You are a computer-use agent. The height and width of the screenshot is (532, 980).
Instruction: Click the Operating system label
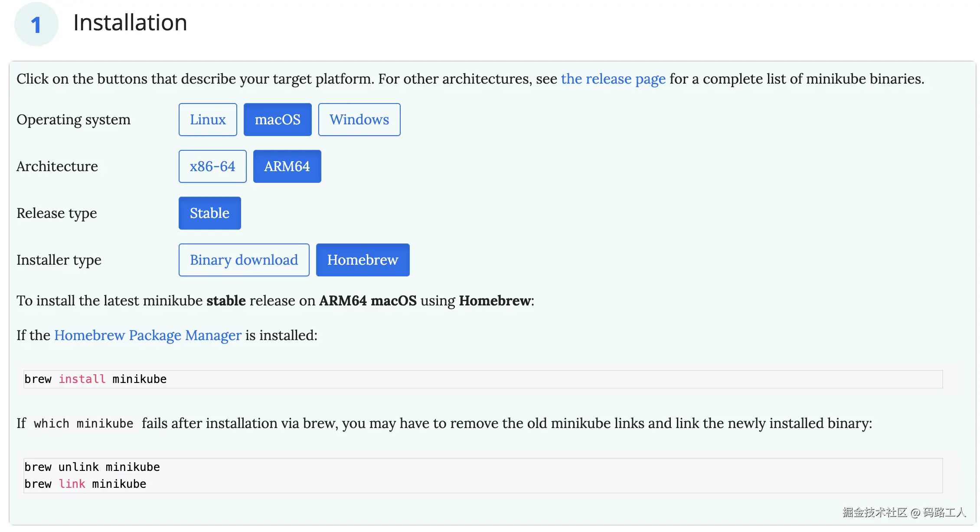click(73, 120)
